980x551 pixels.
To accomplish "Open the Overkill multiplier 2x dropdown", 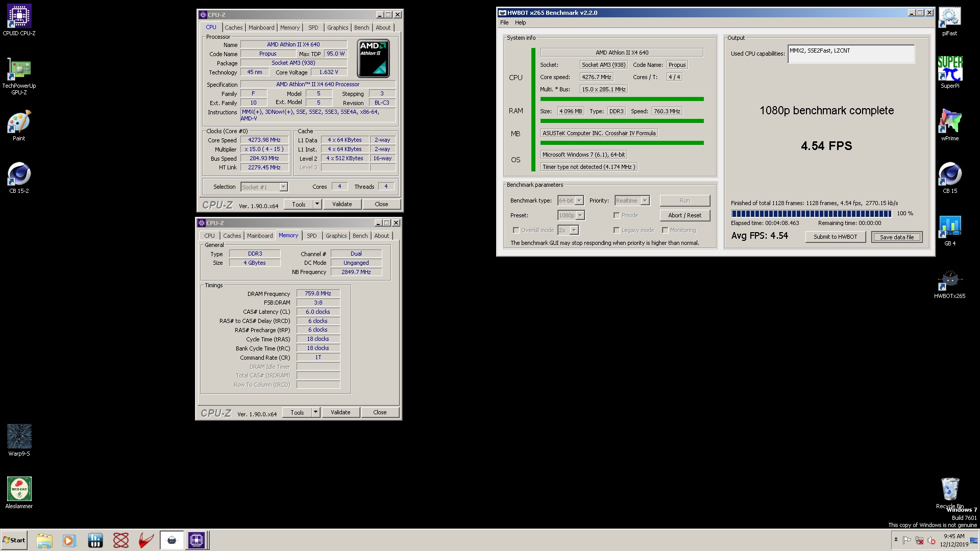I will click(x=568, y=230).
